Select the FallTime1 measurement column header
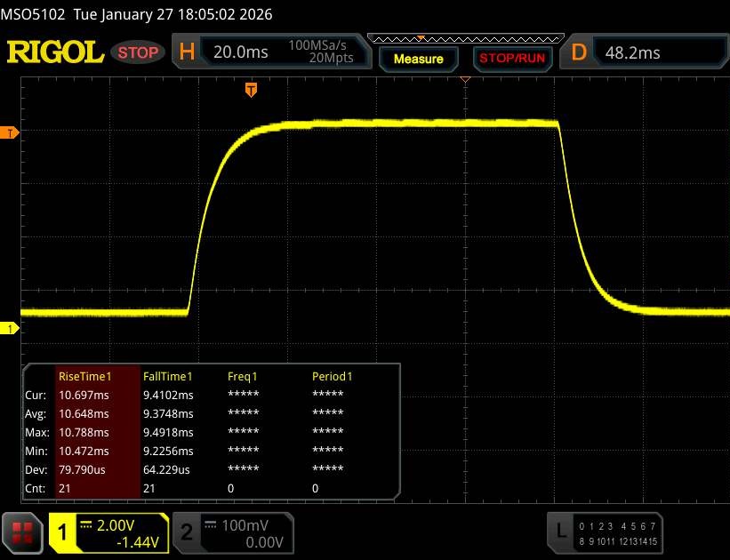The width and height of the screenshot is (730, 560). (x=168, y=376)
